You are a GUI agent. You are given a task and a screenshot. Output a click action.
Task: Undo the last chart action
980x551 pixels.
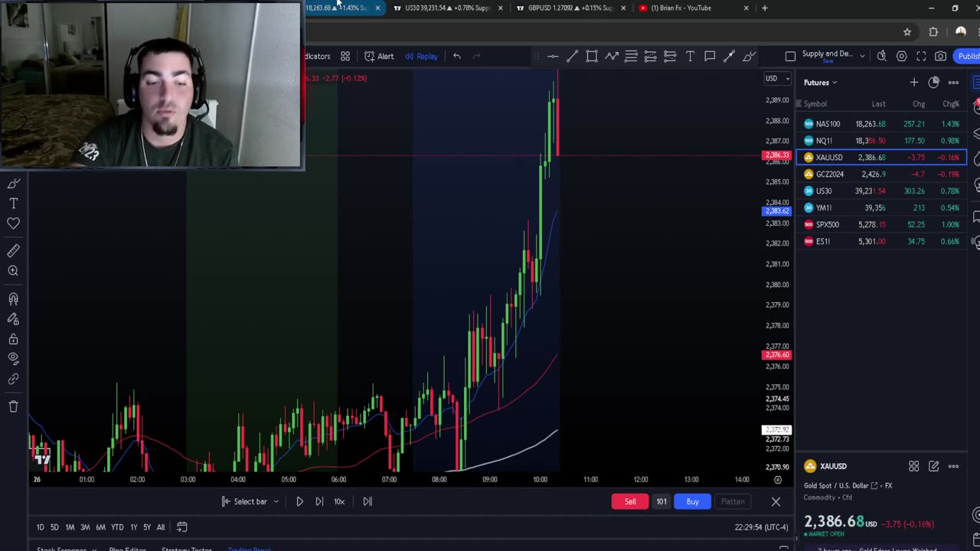click(456, 56)
